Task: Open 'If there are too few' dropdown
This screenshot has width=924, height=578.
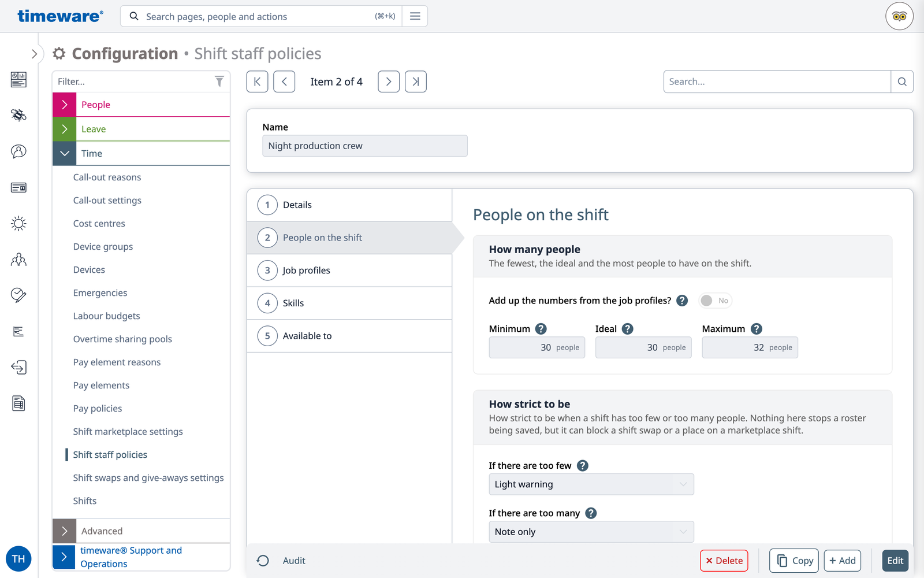Action: click(x=591, y=484)
